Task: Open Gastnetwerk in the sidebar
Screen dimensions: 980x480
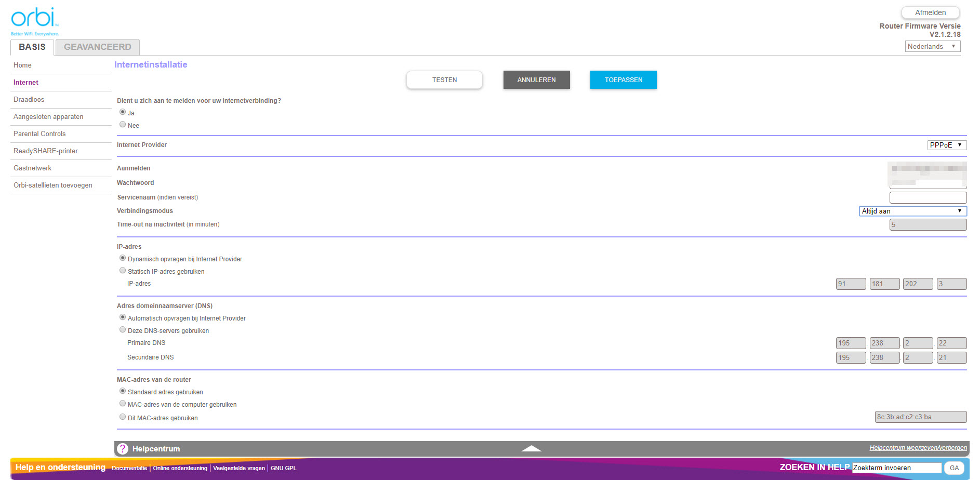Action: pyautogui.click(x=32, y=168)
